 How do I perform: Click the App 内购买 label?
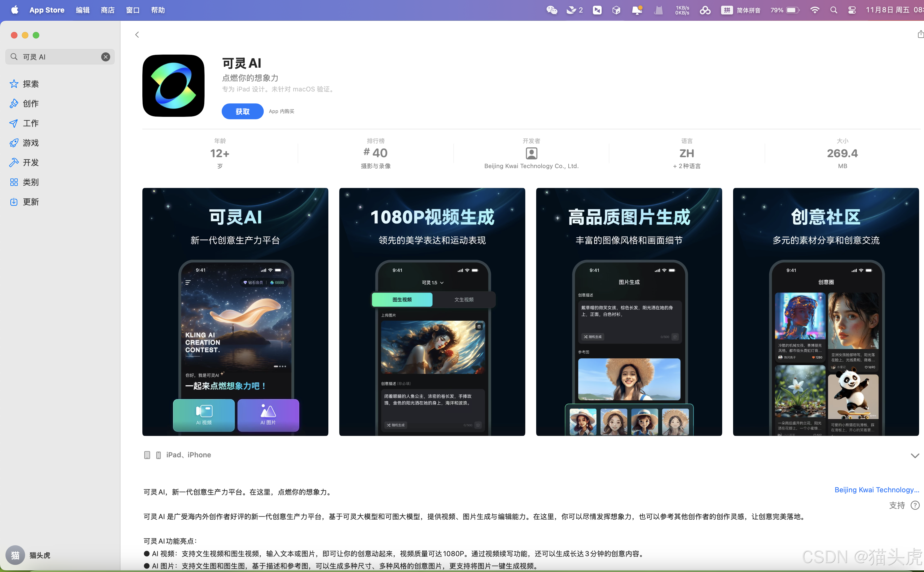(281, 111)
